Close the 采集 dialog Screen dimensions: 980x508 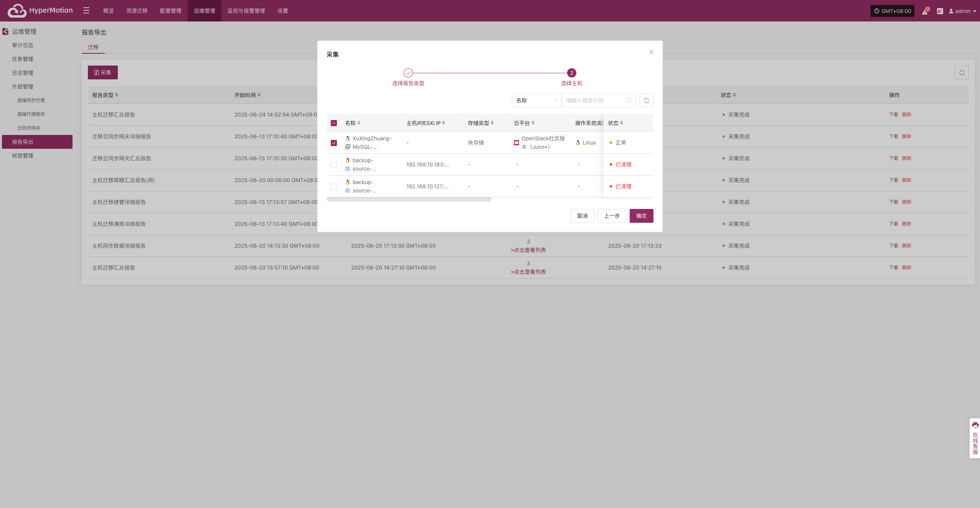pyautogui.click(x=651, y=52)
